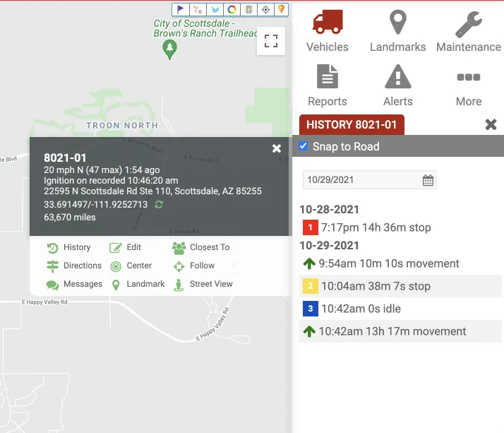
Task: Select 10:04am 38m 7s stop entry
Action: (x=400, y=286)
